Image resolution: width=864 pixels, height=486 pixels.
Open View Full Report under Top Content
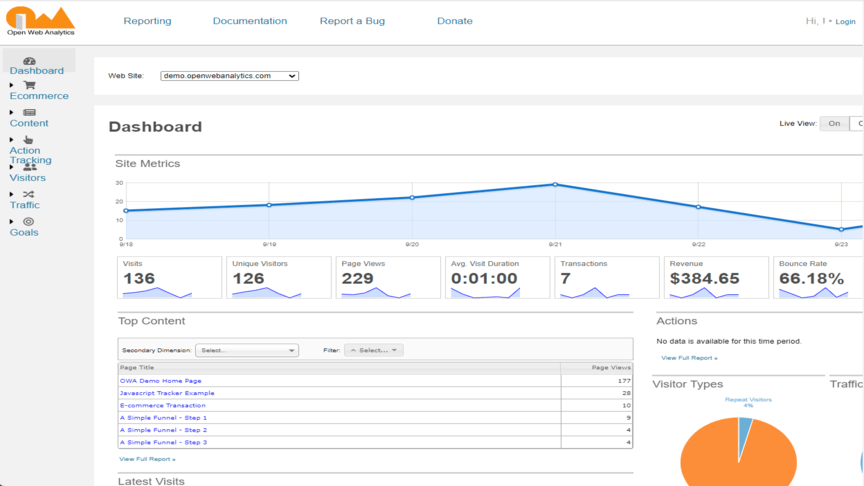[x=147, y=459]
